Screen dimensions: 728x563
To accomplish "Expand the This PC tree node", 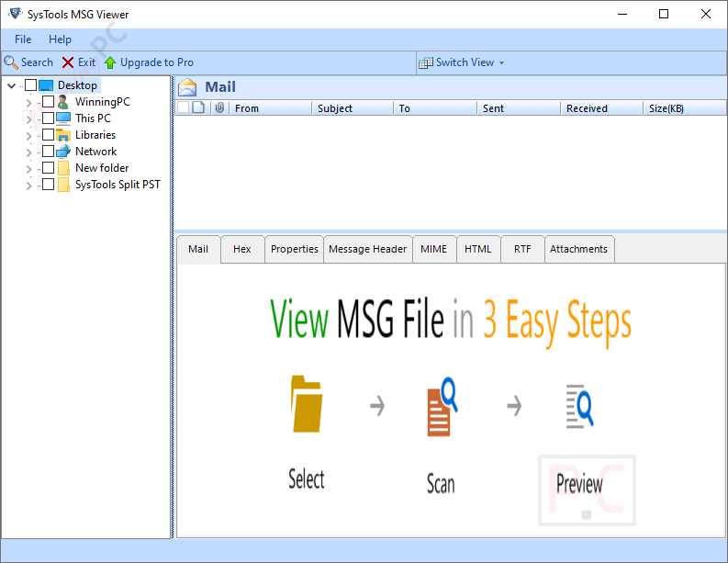I will click(28, 119).
